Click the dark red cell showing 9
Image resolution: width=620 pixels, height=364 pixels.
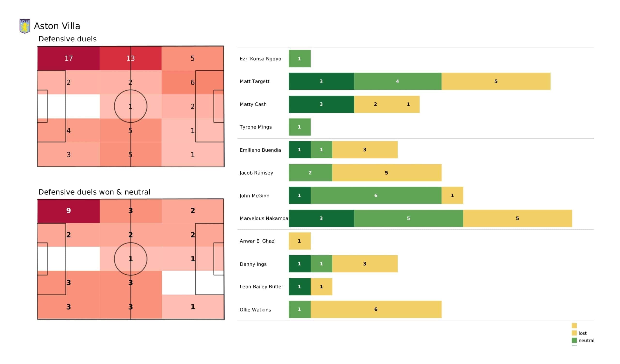click(x=68, y=211)
